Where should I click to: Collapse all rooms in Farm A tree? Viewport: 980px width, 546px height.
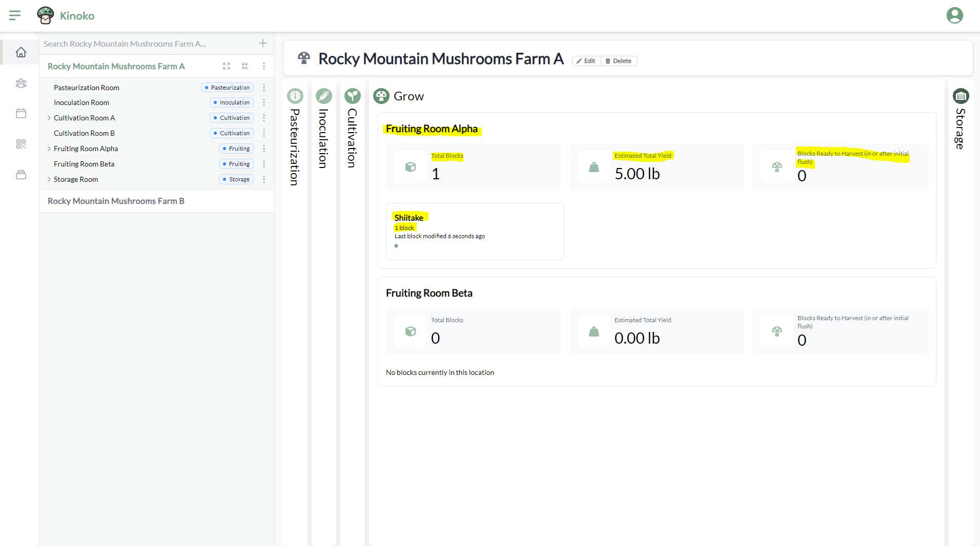click(x=245, y=66)
